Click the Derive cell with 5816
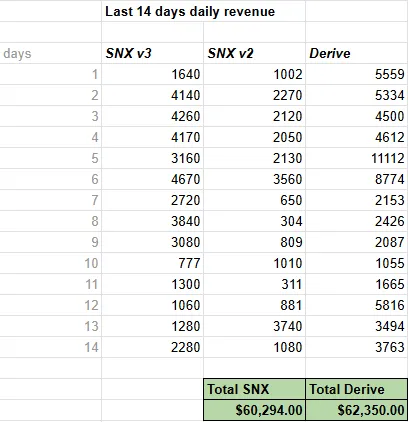 357,305
